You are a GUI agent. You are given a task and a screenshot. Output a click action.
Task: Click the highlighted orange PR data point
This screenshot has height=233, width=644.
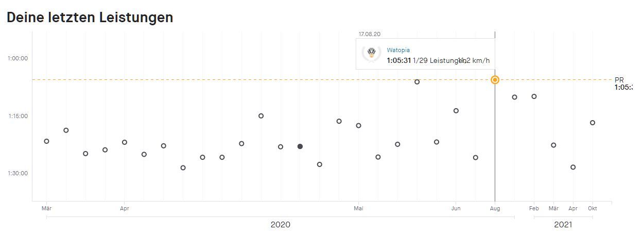[495, 79]
